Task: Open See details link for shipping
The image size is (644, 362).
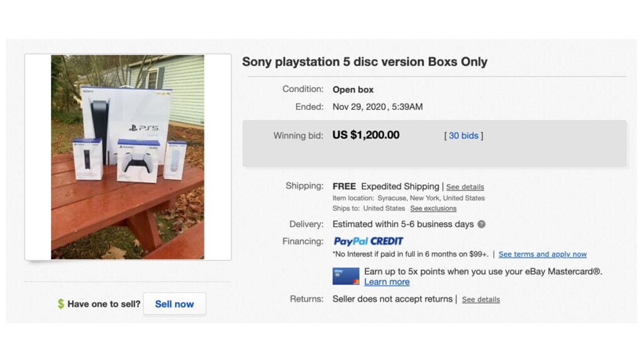Action: click(465, 187)
